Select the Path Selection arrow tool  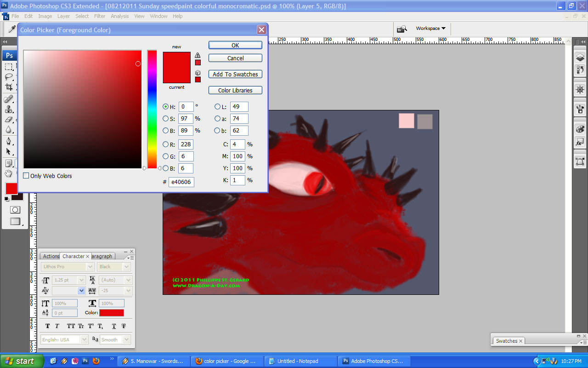click(9, 151)
